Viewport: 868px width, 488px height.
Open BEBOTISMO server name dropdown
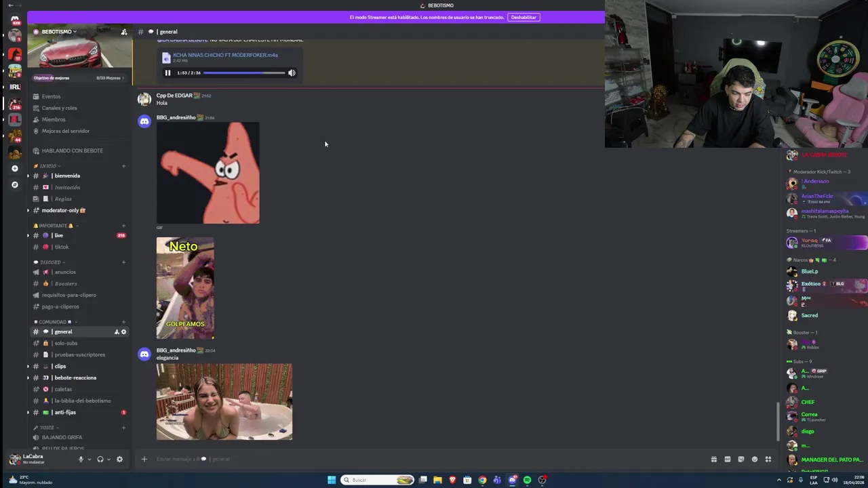(59, 32)
